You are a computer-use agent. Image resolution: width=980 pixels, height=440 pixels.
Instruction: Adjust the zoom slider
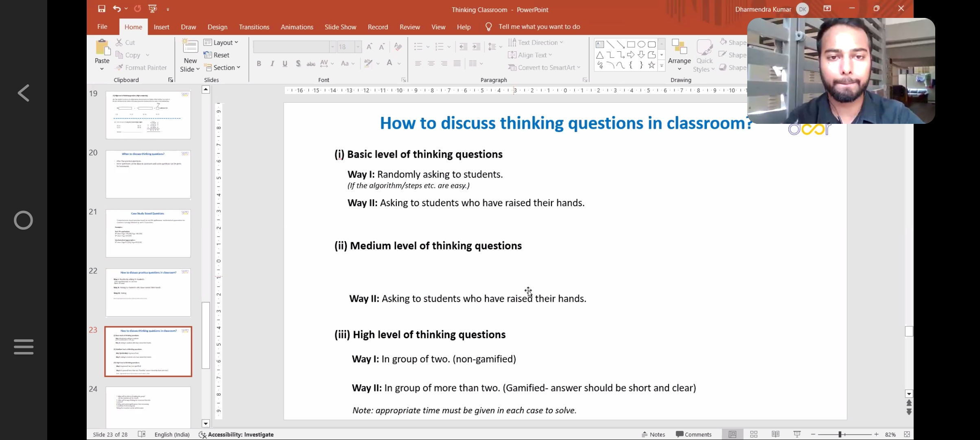[840, 434]
